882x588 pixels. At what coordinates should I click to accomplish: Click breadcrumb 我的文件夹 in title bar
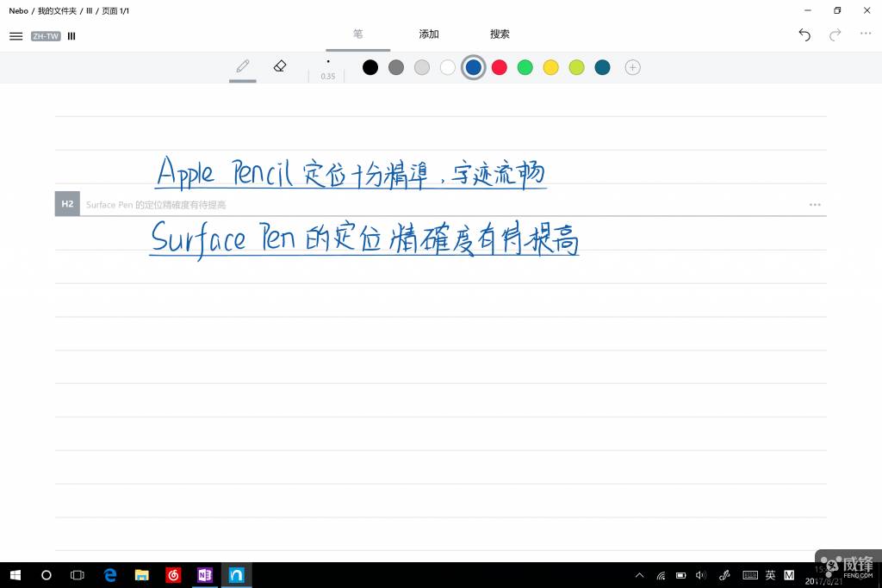click(57, 10)
